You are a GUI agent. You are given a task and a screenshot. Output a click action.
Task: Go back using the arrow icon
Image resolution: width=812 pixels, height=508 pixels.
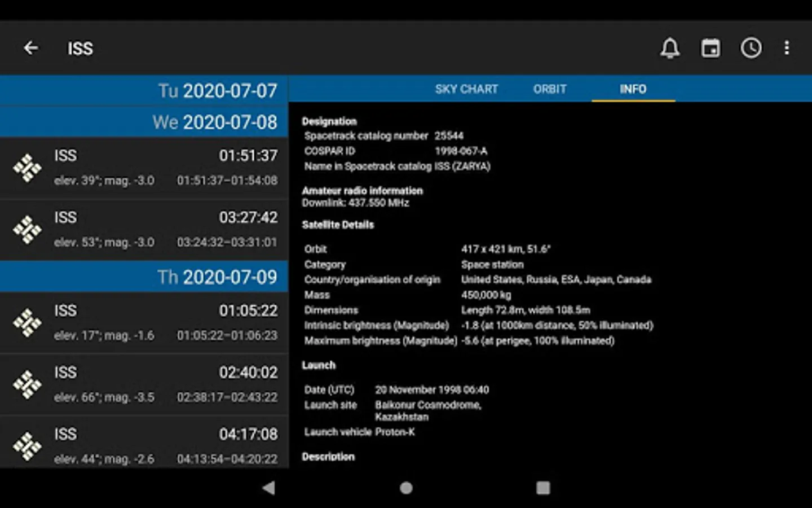pyautogui.click(x=31, y=48)
